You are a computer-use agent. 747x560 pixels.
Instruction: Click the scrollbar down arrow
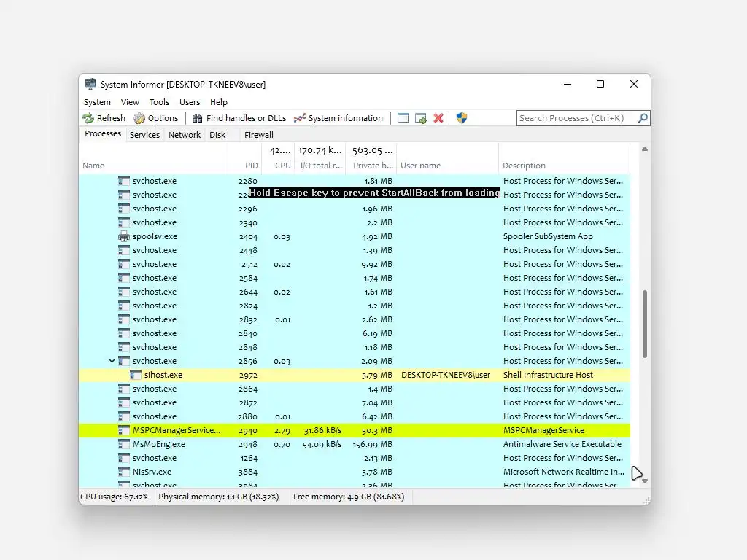[645, 481]
